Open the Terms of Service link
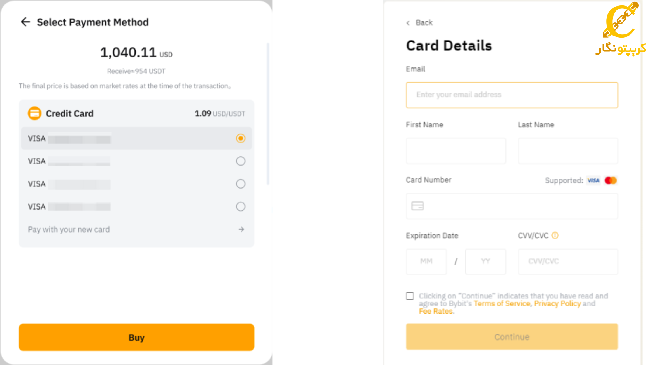 tap(502, 304)
